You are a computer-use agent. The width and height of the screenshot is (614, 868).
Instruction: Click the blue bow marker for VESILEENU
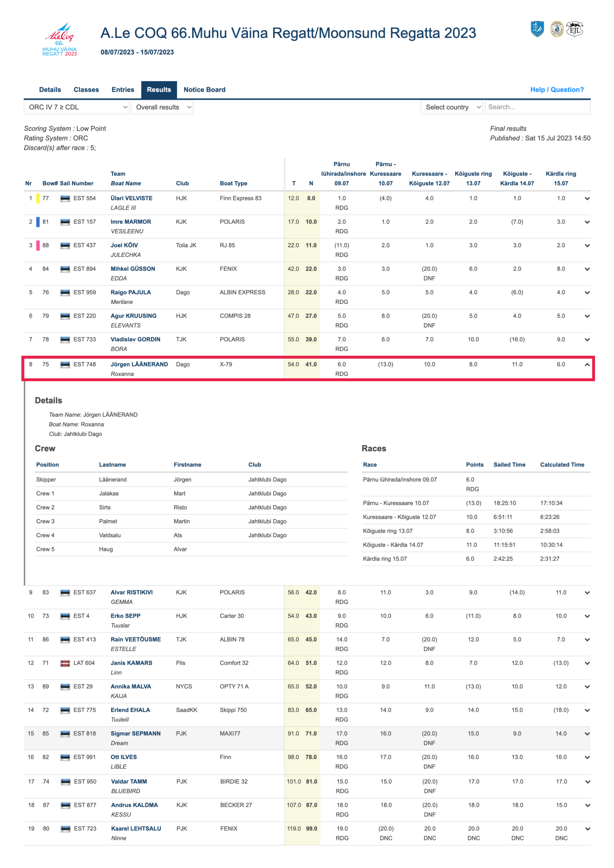38,222
